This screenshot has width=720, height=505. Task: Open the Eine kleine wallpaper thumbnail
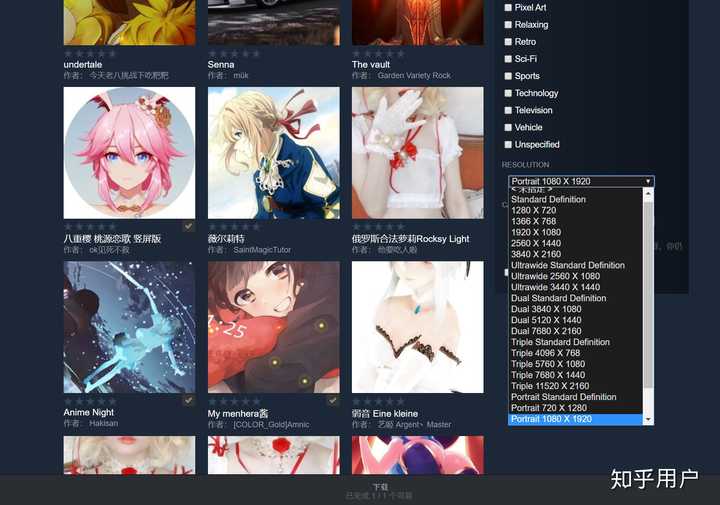coord(418,327)
